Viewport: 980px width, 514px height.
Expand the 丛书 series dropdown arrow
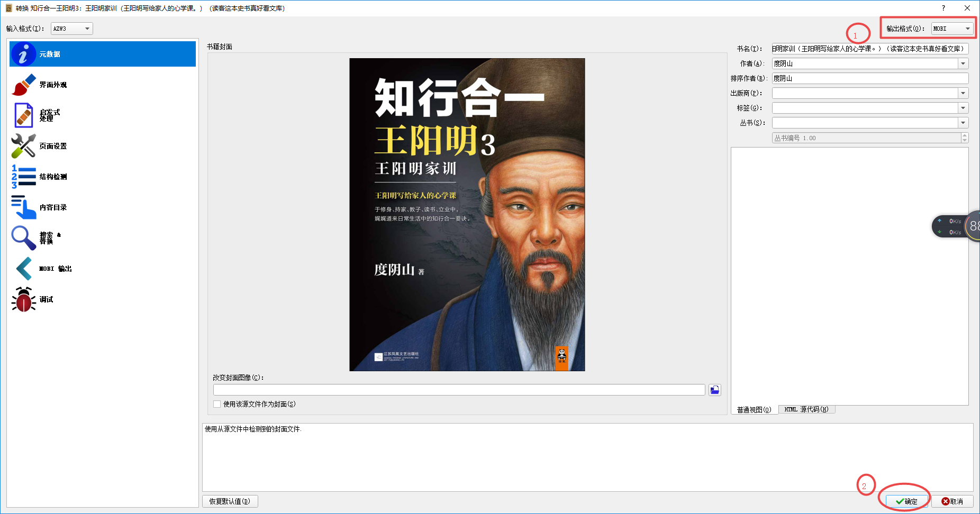tap(963, 123)
